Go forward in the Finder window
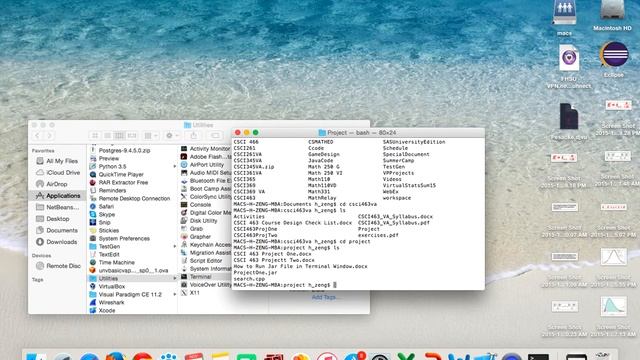The width and height of the screenshot is (640, 360). pos(49,136)
